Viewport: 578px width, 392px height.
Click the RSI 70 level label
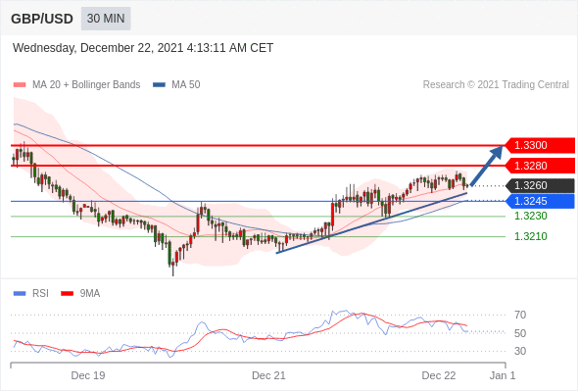click(520, 315)
